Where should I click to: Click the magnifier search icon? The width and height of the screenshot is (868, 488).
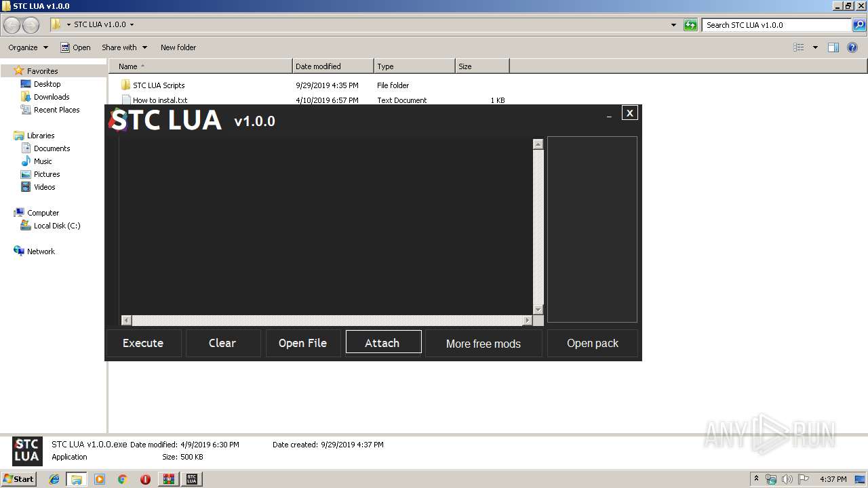pyautogui.click(x=859, y=25)
